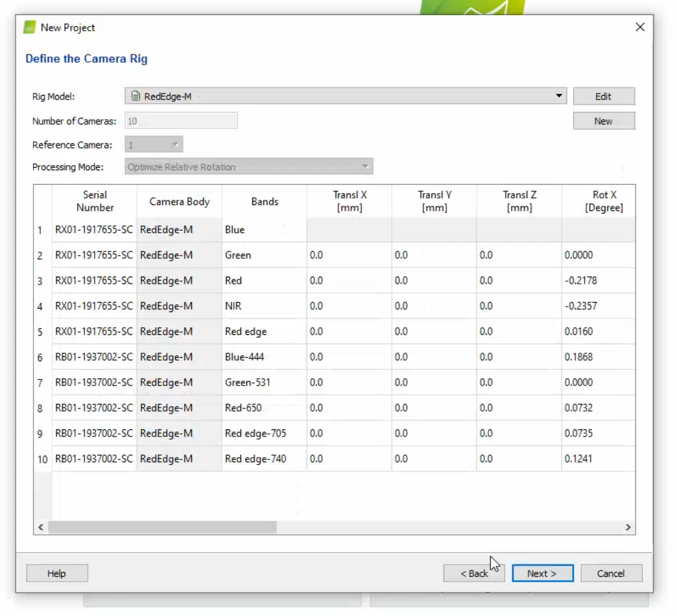
Task: Click the Transl Z cell in the Red-650 row
Action: (x=519, y=408)
